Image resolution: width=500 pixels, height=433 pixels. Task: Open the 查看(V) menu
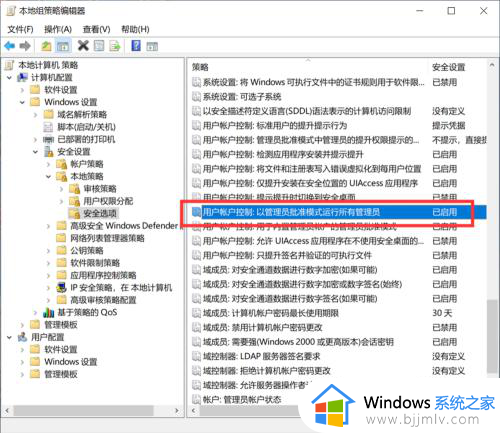coord(96,29)
